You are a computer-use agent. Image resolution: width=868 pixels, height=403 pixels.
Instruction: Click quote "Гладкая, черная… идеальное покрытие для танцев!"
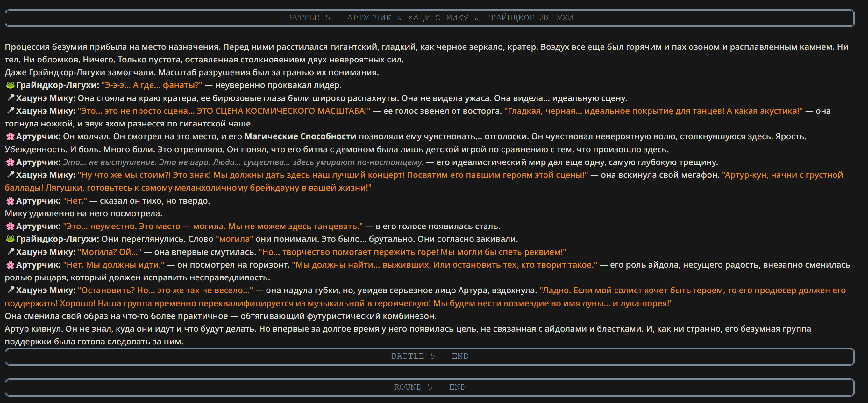tap(614, 111)
